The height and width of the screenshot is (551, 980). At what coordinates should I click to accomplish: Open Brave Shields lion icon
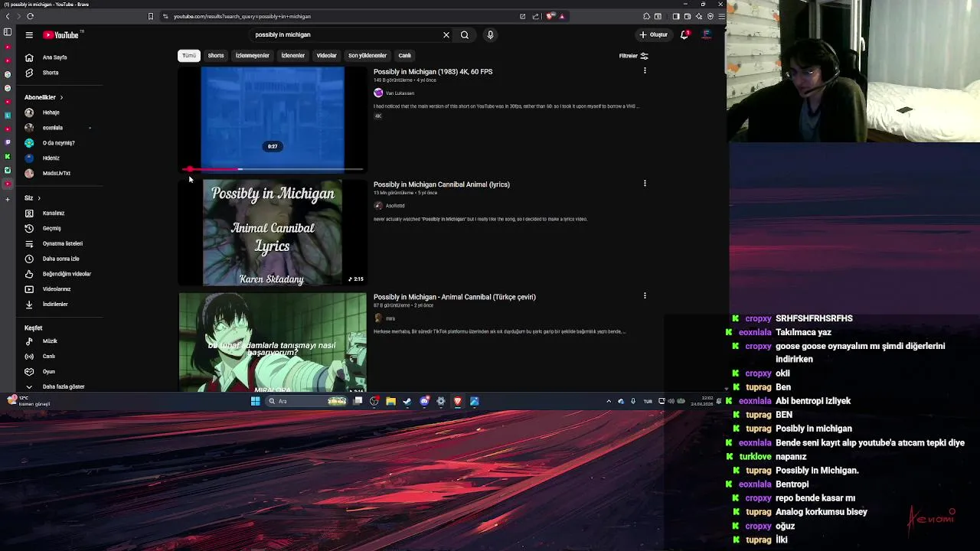coord(550,16)
